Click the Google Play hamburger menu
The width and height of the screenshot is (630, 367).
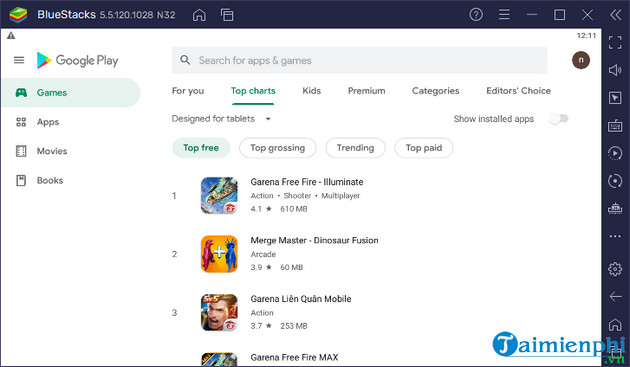(x=19, y=60)
